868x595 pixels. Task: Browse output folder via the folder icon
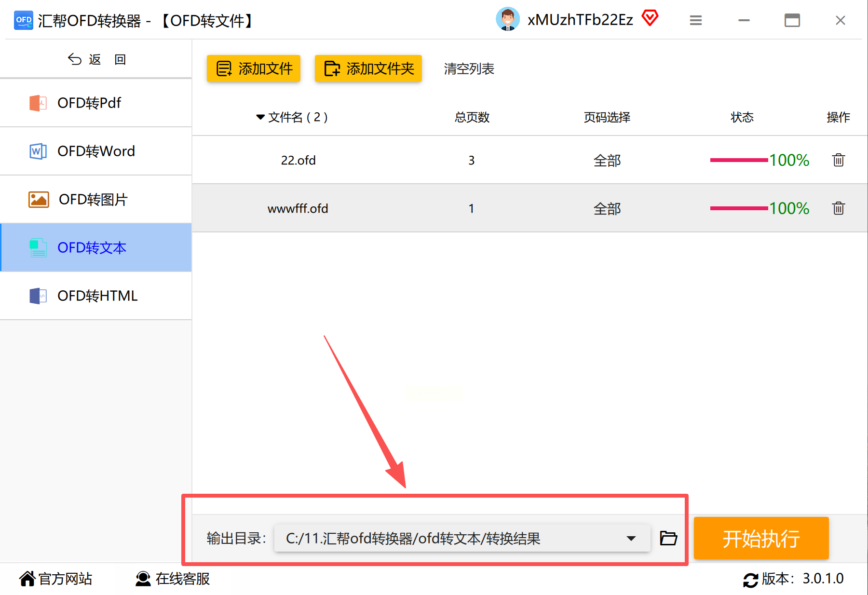(668, 538)
